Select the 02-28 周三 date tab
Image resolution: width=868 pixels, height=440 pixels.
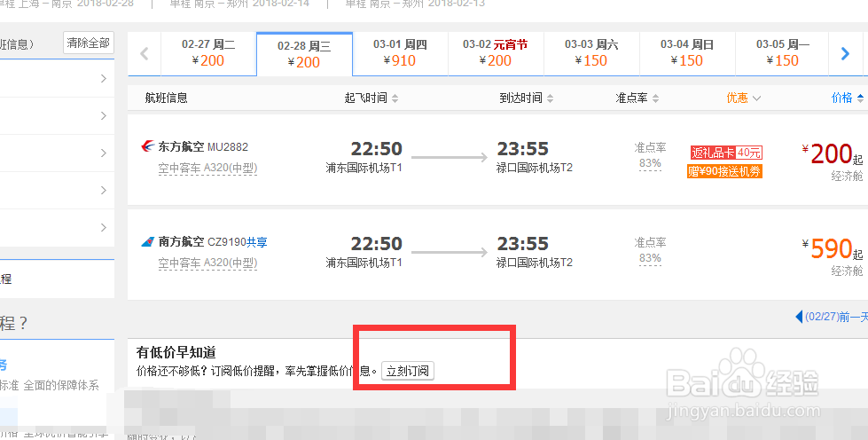point(304,54)
